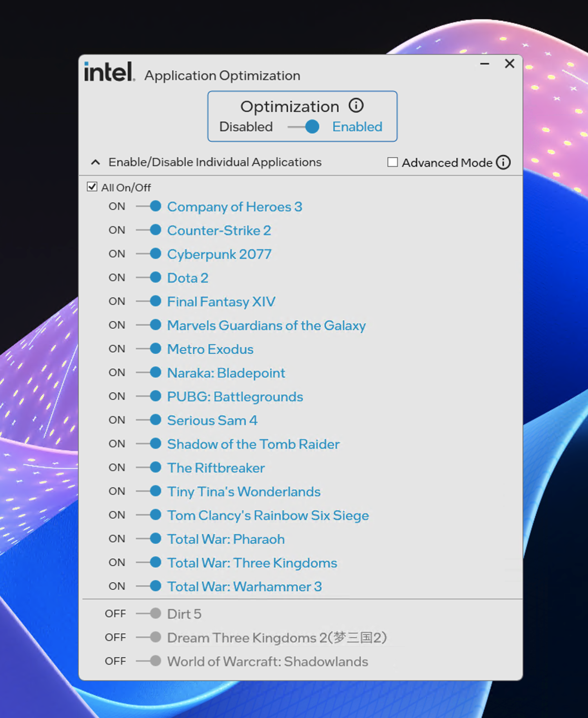Click the "Disabled" label beside the Optimization slider
The image size is (588, 718).
[x=246, y=127]
